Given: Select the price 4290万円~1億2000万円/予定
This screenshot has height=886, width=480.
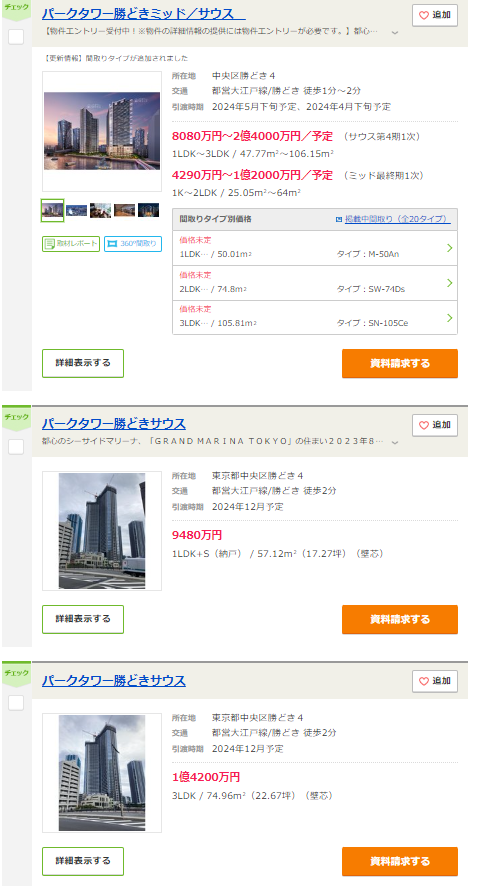Looking at the screenshot, I should (x=253, y=175).
